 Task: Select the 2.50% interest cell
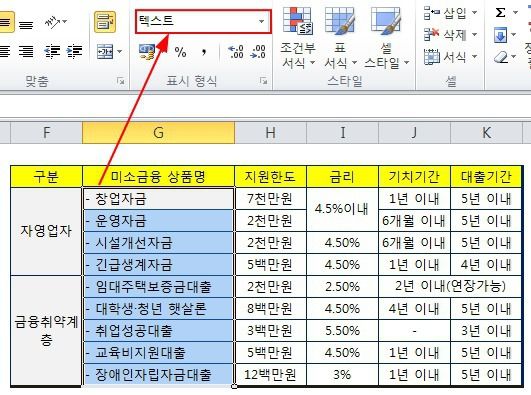(342, 287)
